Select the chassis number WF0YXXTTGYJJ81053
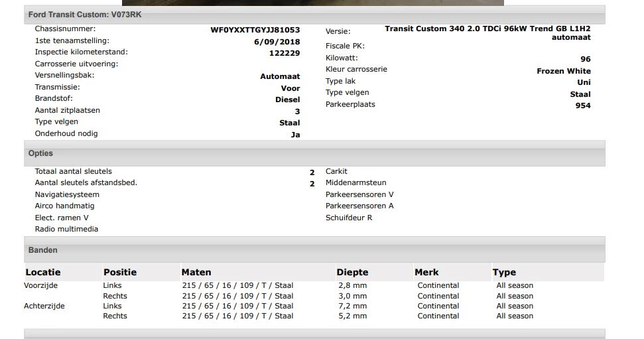644x339 pixels. (255, 30)
